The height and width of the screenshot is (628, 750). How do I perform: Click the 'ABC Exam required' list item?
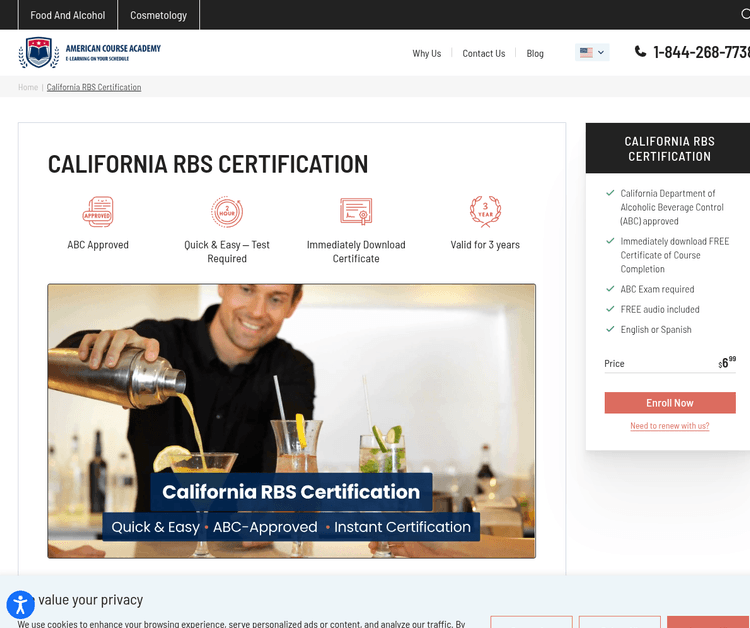click(x=657, y=289)
